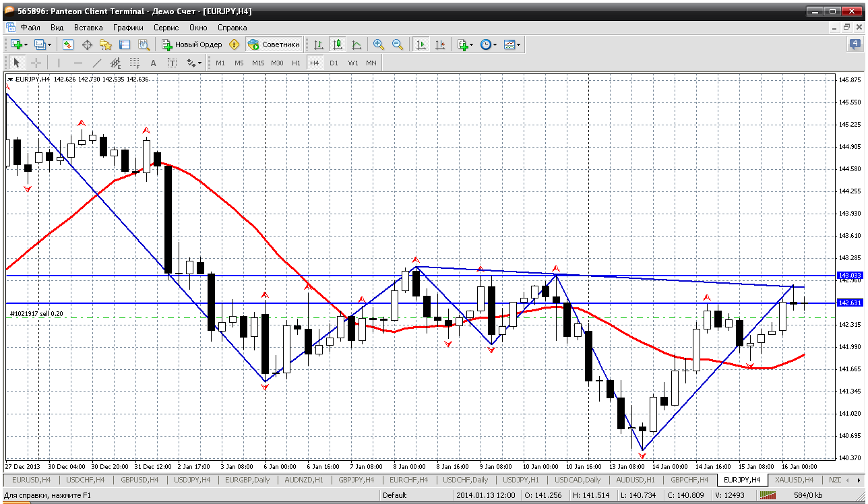Click the yellow diamond alert icon

click(x=234, y=44)
